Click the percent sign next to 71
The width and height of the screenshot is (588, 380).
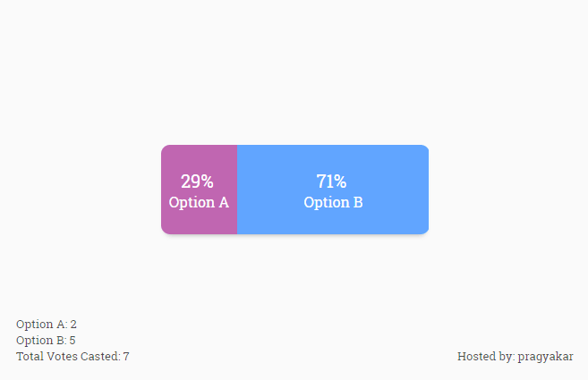340,182
